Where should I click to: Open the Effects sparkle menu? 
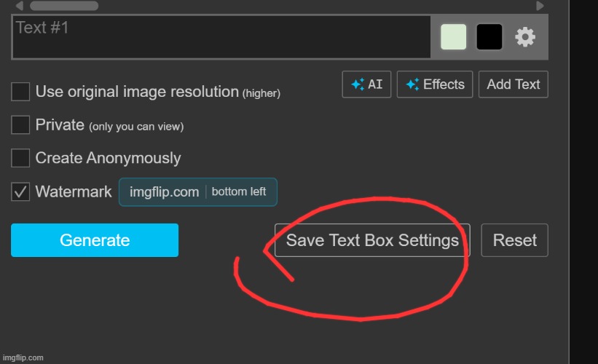coord(435,84)
